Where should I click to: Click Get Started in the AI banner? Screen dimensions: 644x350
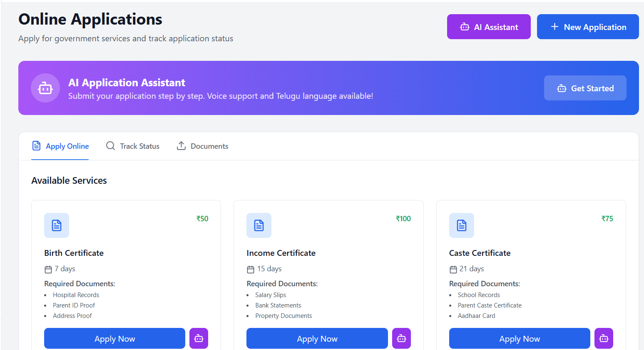(585, 88)
